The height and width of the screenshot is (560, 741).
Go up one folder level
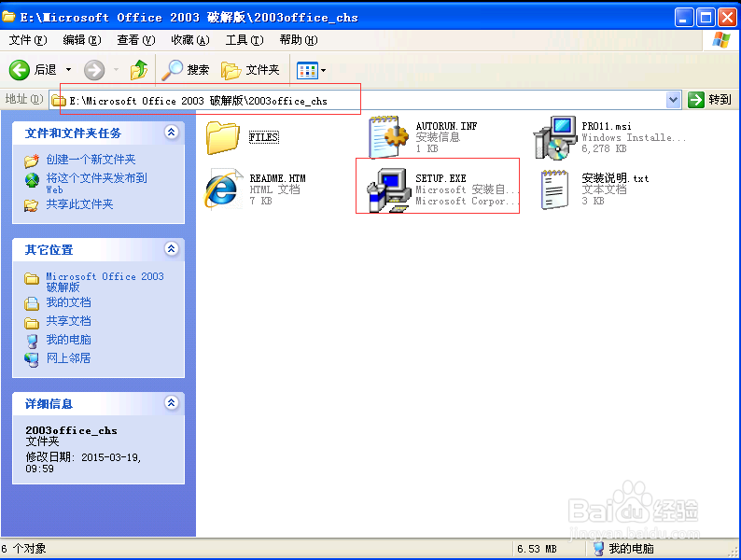pos(139,70)
